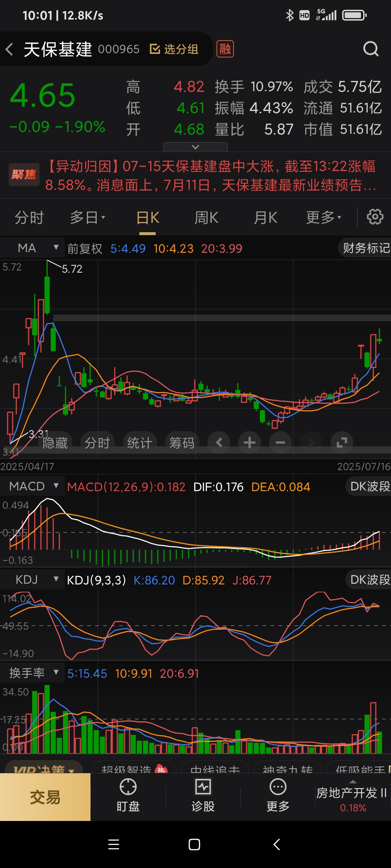Move chart left with arrow icon

point(219,442)
